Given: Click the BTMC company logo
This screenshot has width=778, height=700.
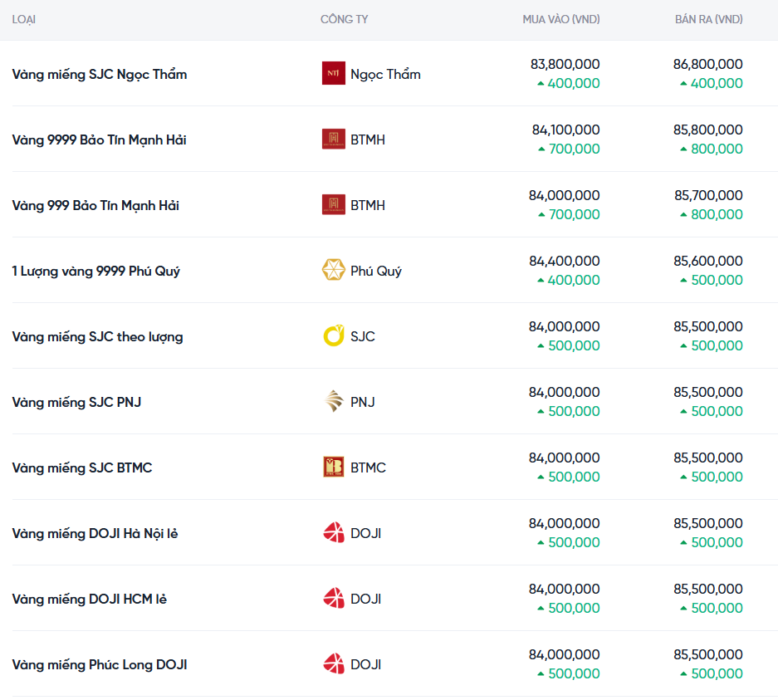Looking at the screenshot, I should coord(333,467).
